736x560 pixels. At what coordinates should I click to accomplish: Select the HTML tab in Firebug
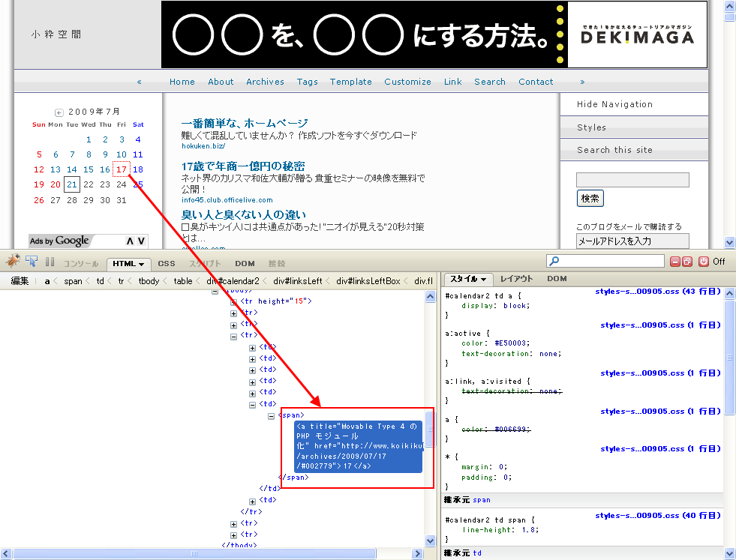[x=124, y=264]
